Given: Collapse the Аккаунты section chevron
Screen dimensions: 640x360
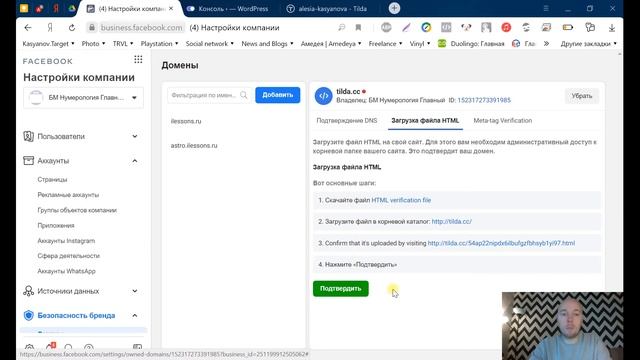Looking at the screenshot, I should [135, 161].
